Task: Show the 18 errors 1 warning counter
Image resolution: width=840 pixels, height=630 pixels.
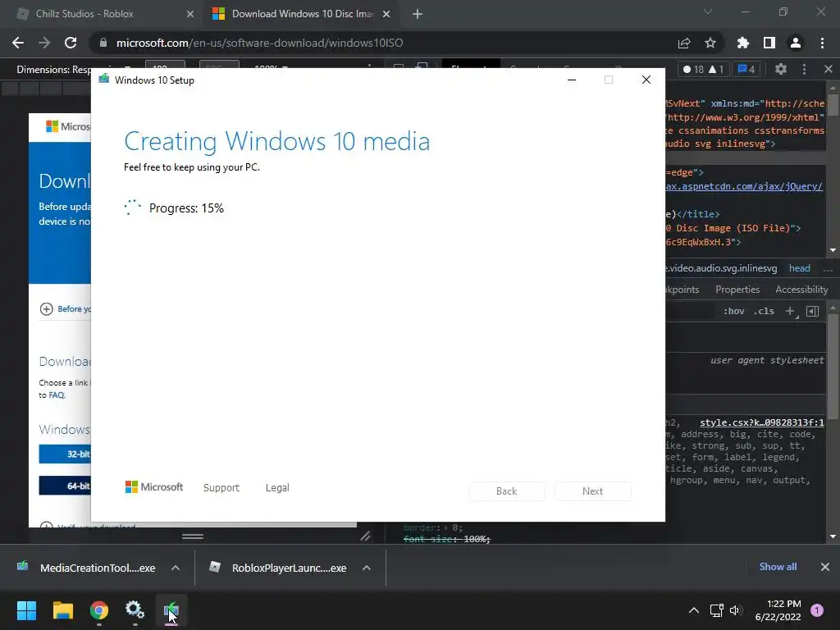Action: pyautogui.click(x=703, y=69)
